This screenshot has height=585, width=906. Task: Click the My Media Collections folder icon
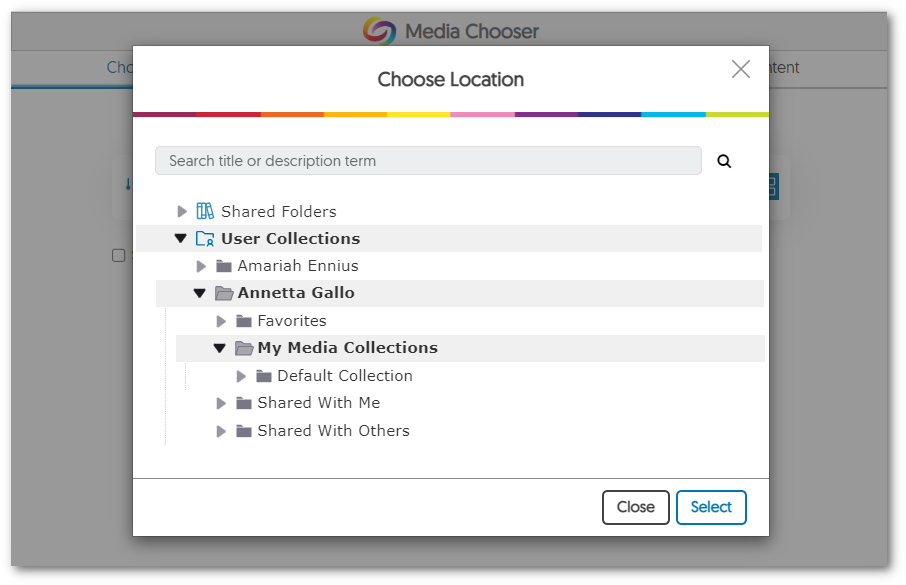[244, 347]
